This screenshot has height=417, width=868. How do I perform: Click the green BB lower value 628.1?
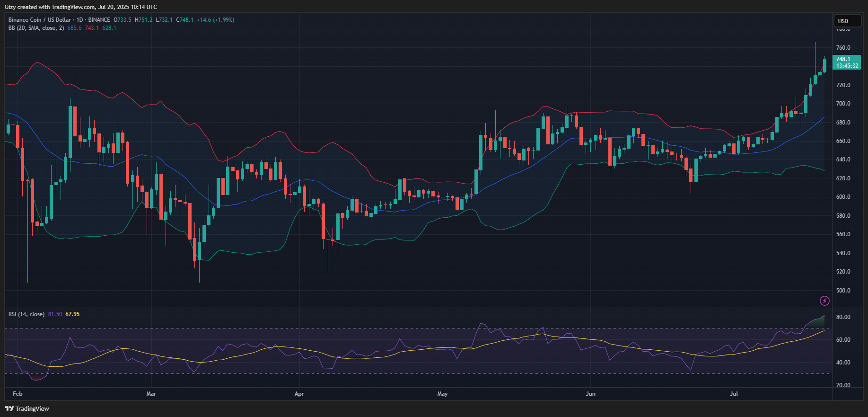coord(109,28)
